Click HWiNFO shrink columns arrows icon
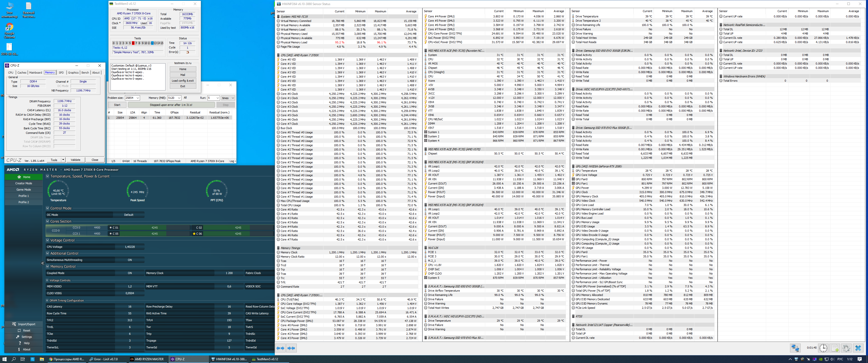The width and height of the screenshot is (868, 363). pos(291,348)
